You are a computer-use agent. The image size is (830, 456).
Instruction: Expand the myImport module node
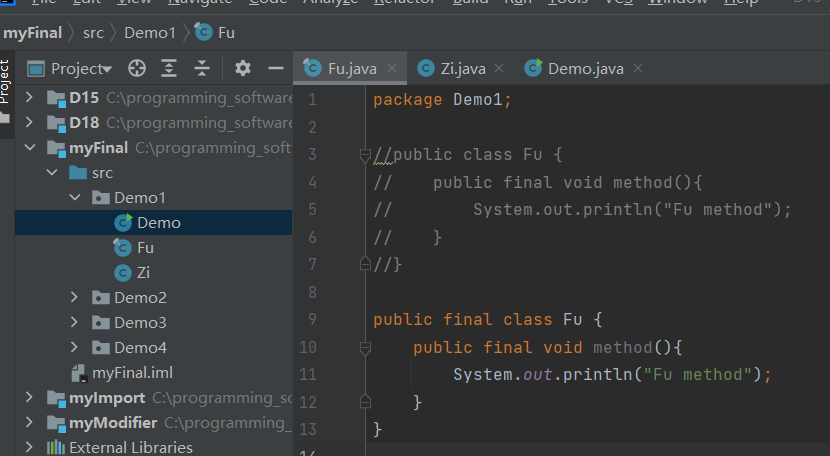(x=29, y=398)
